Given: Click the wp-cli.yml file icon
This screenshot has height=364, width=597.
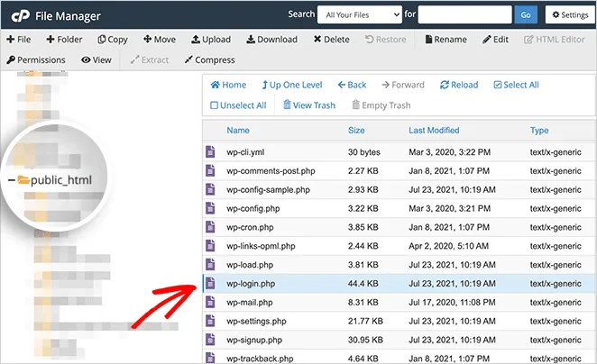Looking at the screenshot, I should coord(210,151).
